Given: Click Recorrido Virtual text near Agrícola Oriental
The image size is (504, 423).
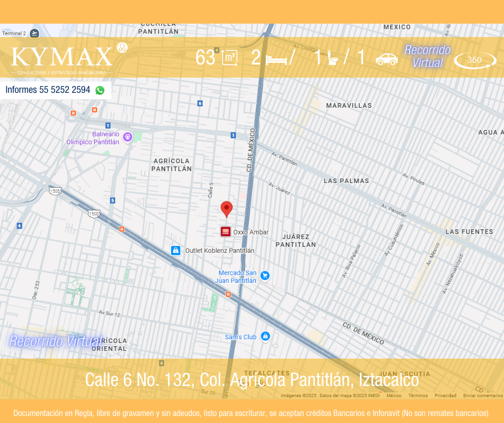Looking at the screenshot, I should (x=56, y=341).
